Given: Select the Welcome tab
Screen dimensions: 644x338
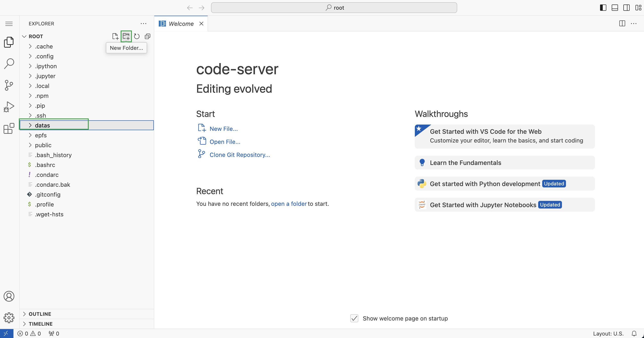Looking at the screenshot, I should (x=181, y=24).
